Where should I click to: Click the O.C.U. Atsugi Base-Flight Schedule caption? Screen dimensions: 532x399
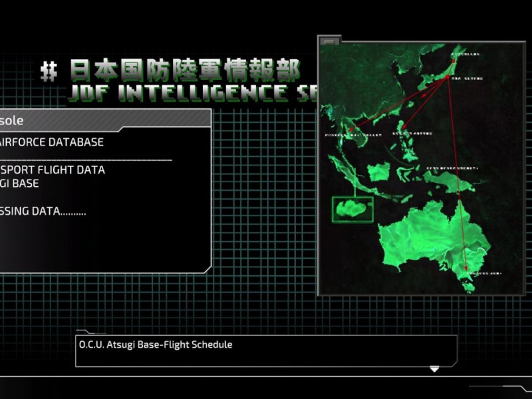(x=156, y=344)
